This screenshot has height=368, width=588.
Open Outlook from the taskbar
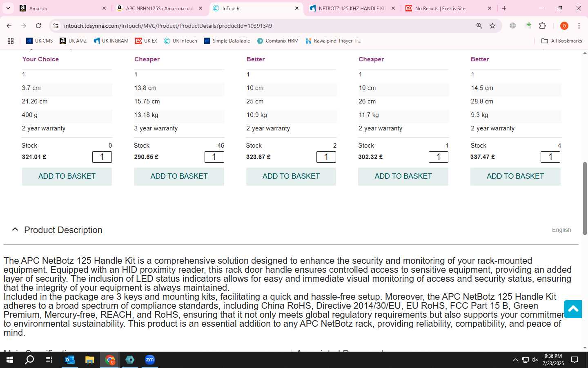tap(70, 360)
